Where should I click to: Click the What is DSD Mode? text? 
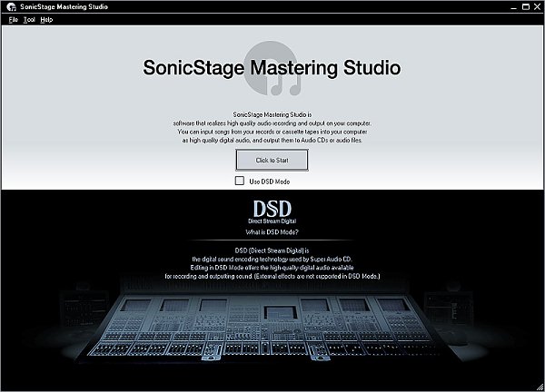coord(272,232)
